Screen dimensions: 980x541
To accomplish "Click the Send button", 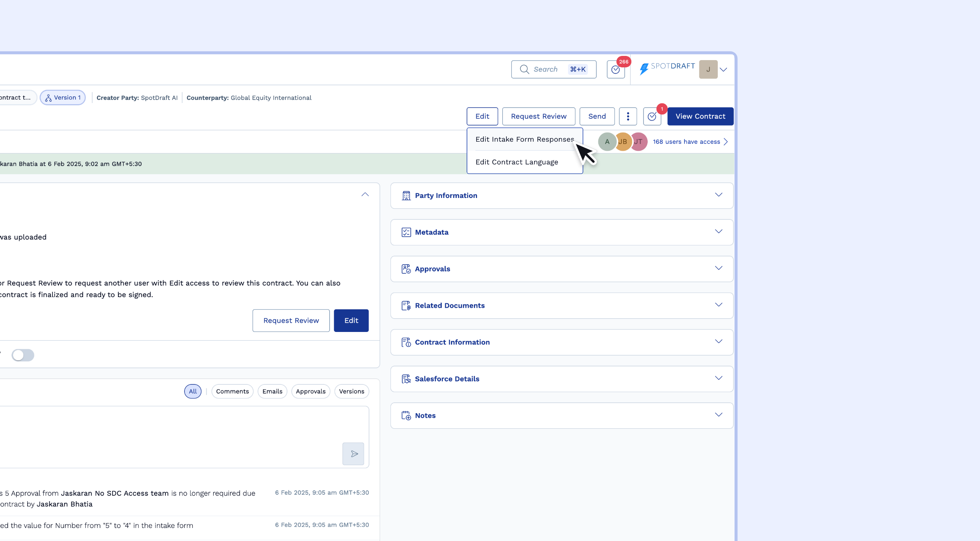I will (x=597, y=116).
